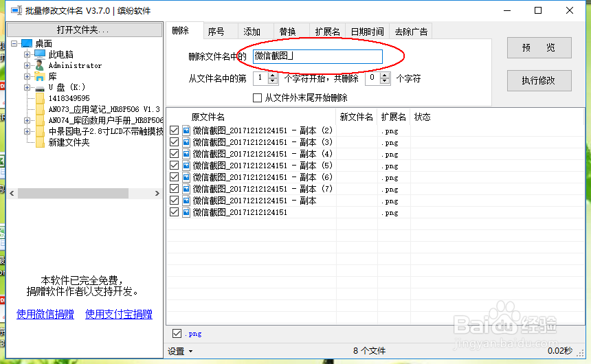Expand the 库 tree node

[x=27, y=76]
